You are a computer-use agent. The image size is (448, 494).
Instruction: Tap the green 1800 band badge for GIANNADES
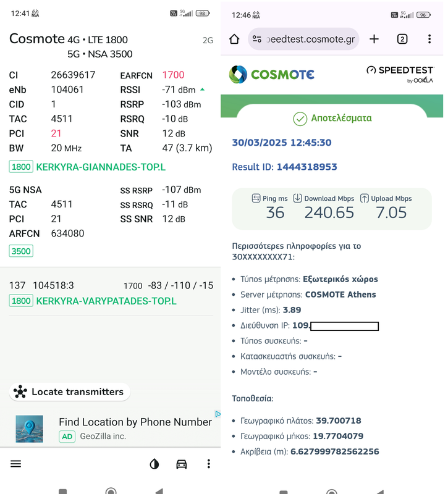21,167
